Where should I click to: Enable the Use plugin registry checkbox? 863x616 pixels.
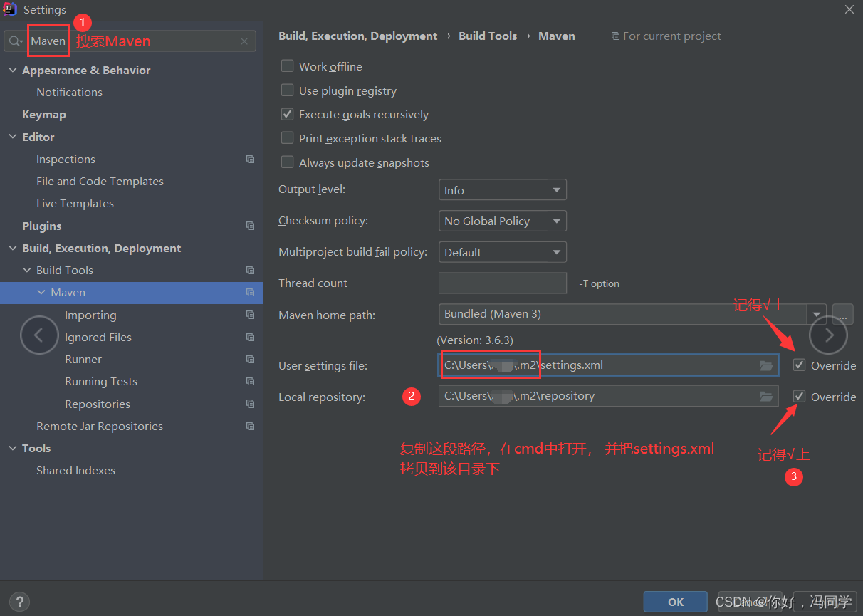pos(287,90)
